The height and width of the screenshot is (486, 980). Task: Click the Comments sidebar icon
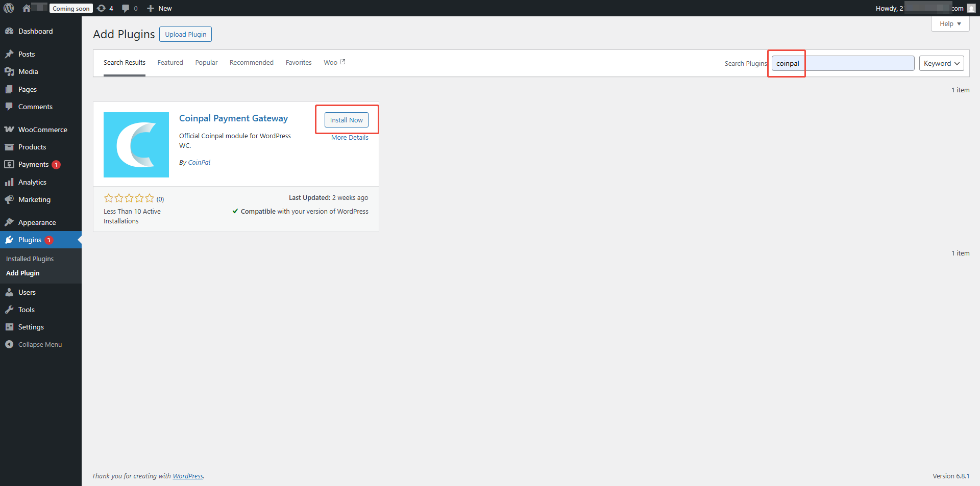pos(9,107)
